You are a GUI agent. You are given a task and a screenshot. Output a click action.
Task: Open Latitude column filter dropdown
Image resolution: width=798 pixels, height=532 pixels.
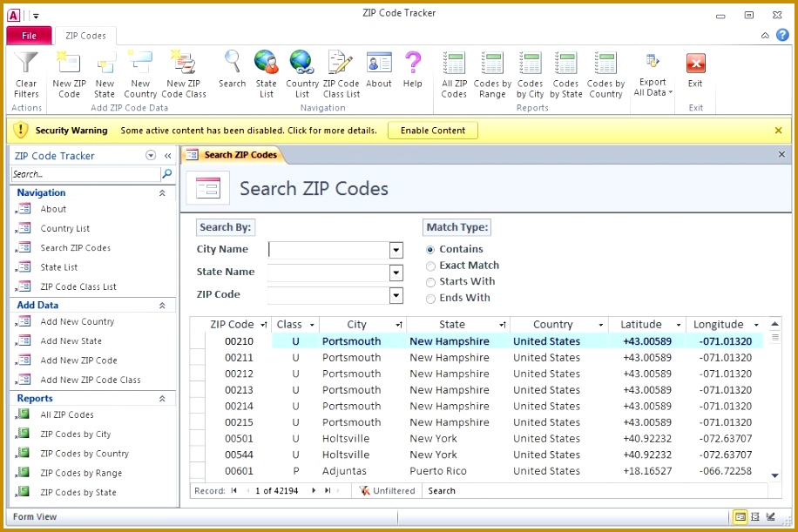tap(679, 325)
